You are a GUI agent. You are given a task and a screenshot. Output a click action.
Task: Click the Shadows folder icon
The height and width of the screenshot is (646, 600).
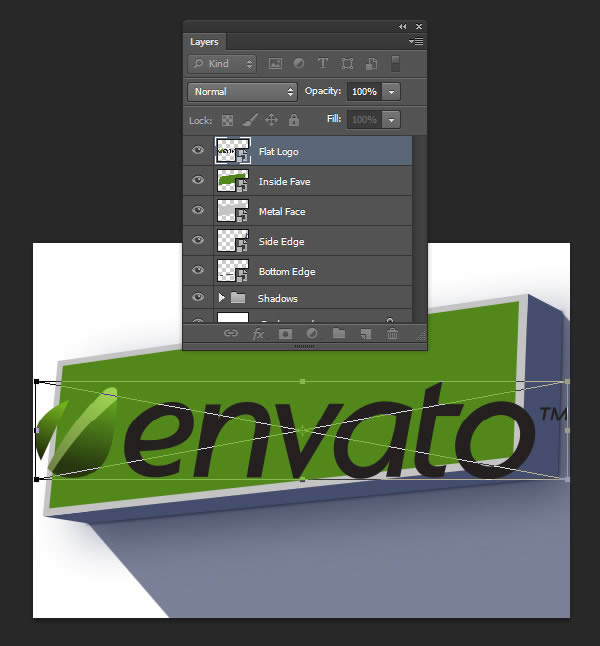click(238, 297)
